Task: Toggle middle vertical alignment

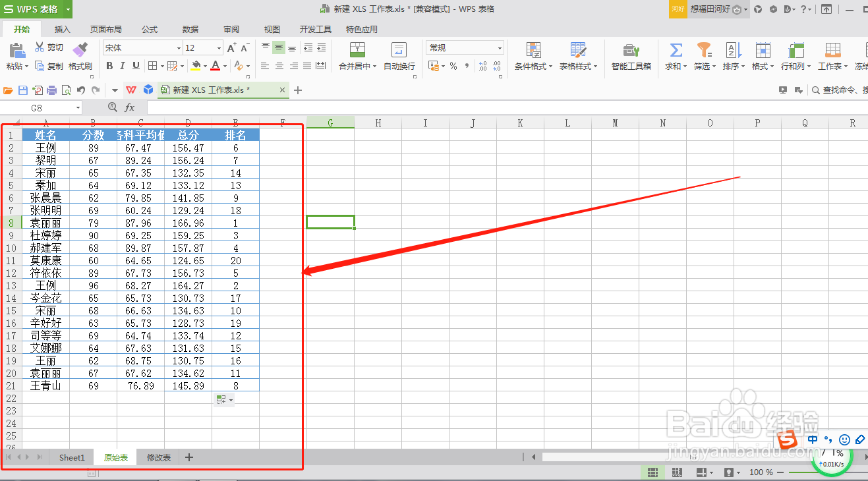Action: tap(279, 47)
